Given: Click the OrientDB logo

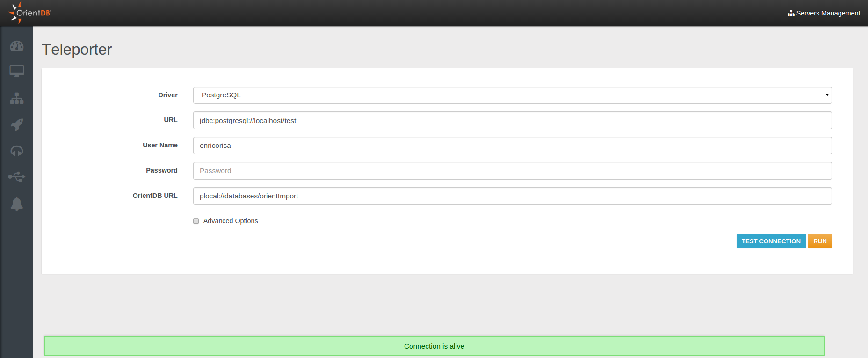Looking at the screenshot, I should 29,13.
